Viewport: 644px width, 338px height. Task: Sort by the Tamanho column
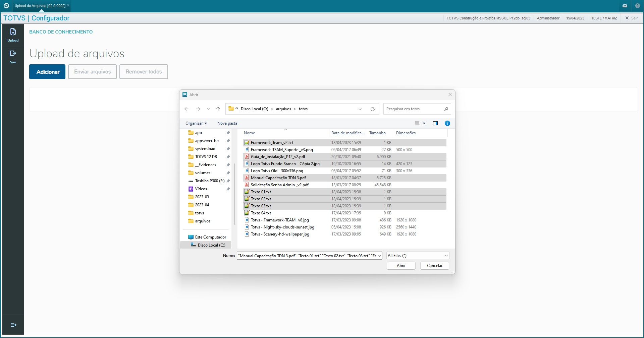[x=380, y=133]
